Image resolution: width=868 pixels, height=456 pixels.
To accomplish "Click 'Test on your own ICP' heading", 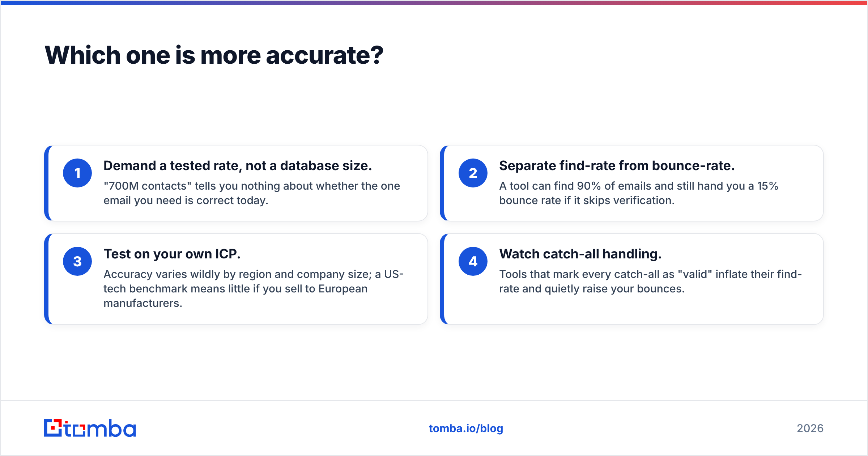I will point(172,254).
